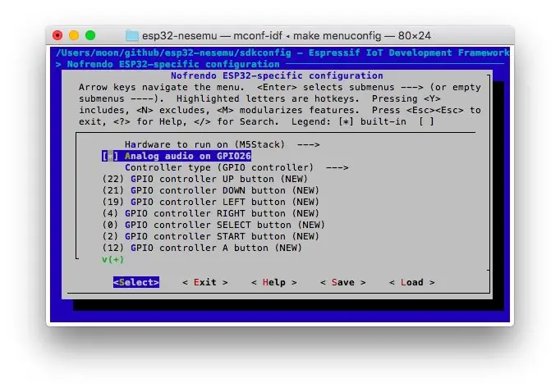Select GPIO controller UP button entry
This screenshot has height=392, width=560.
click(x=204, y=179)
